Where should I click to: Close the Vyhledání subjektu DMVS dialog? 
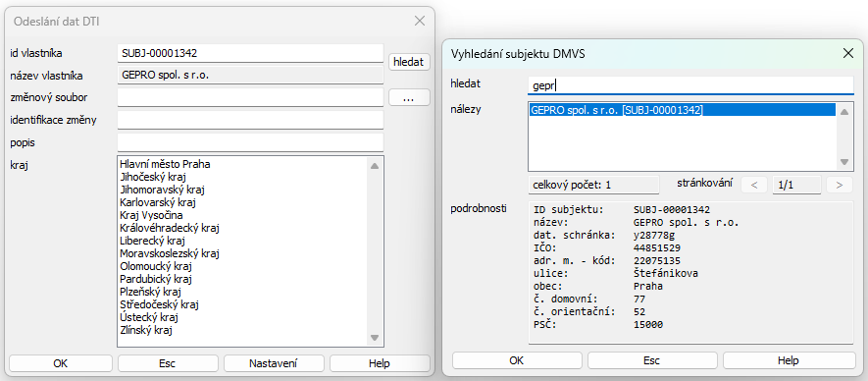pyautogui.click(x=848, y=53)
